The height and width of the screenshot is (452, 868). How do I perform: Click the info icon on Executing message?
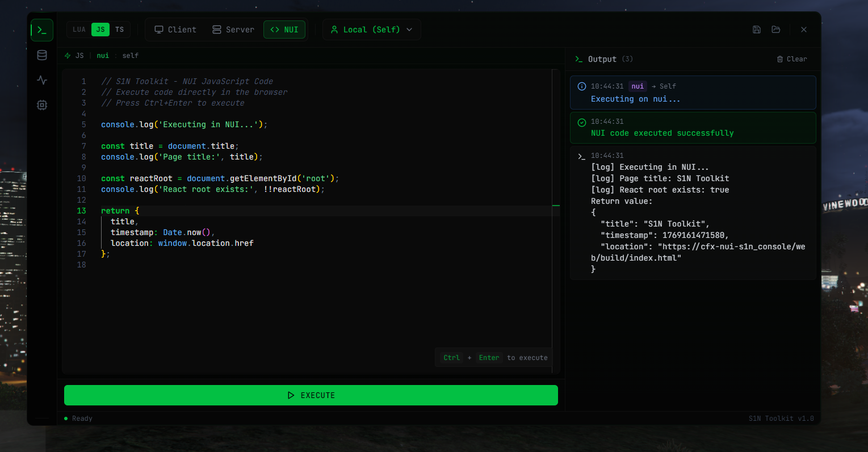pyautogui.click(x=582, y=86)
